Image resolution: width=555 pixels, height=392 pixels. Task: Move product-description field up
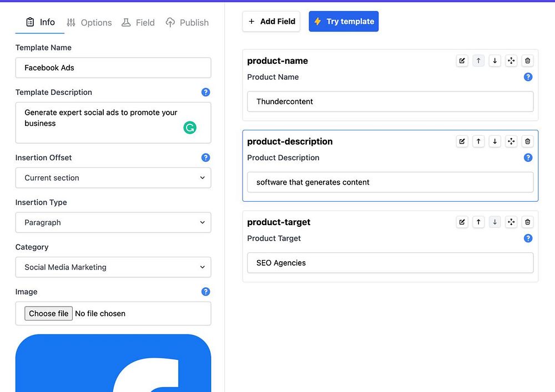(x=478, y=141)
